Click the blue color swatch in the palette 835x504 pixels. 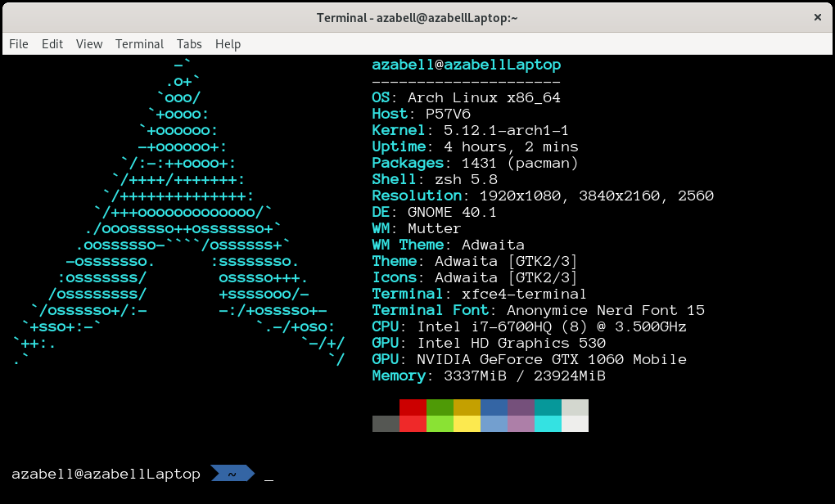tap(494, 409)
